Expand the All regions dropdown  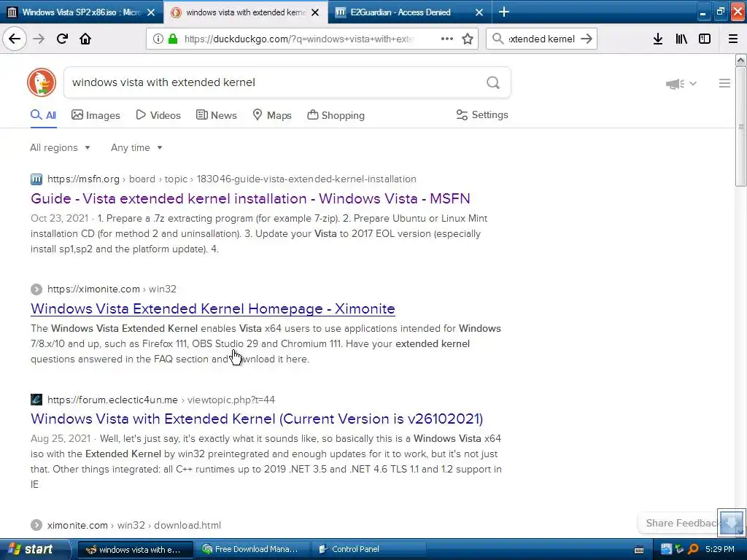[x=60, y=147]
